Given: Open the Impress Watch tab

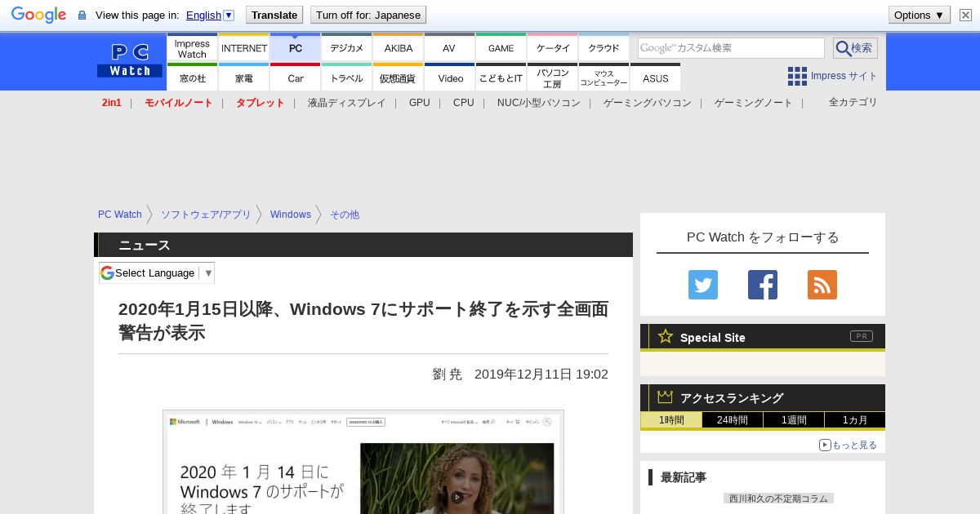Looking at the screenshot, I should pos(192,48).
